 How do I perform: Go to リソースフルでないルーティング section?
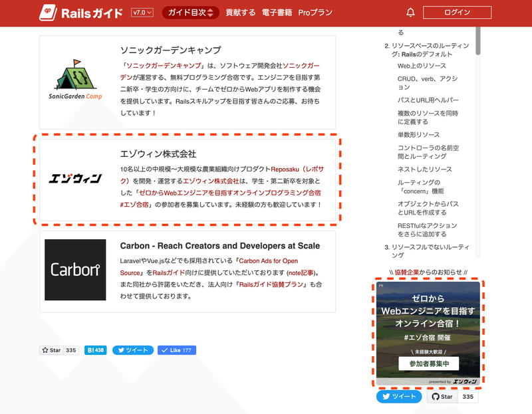pyautogui.click(x=430, y=251)
